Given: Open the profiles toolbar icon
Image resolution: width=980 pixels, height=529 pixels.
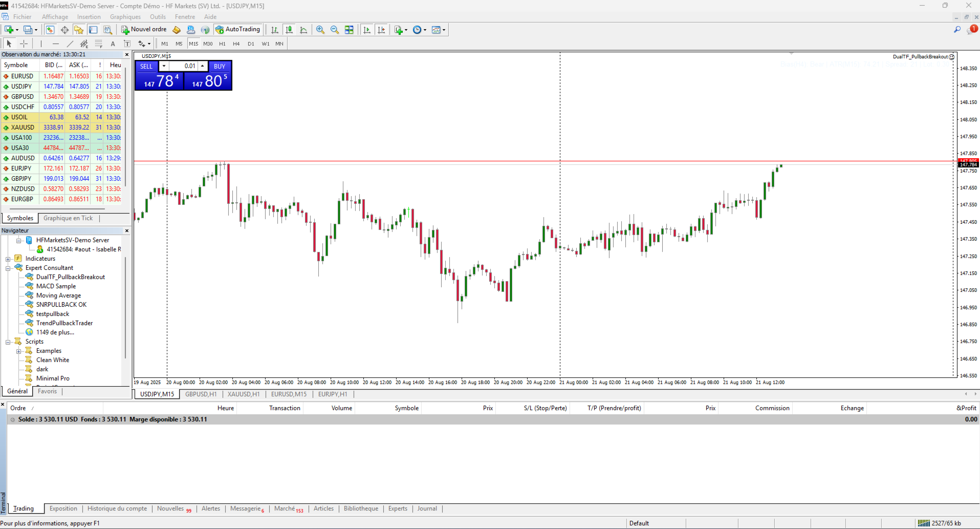Looking at the screenshot, I should point(28,30).
